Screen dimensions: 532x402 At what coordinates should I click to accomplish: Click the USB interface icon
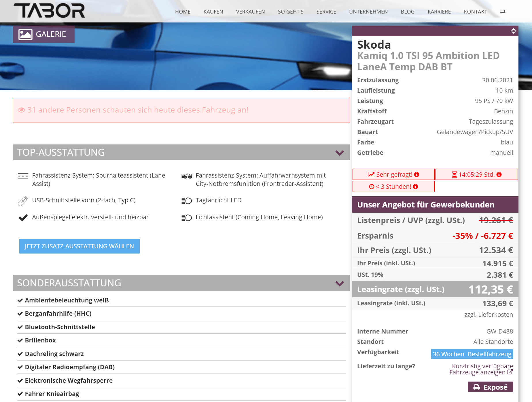pos(23,201)
